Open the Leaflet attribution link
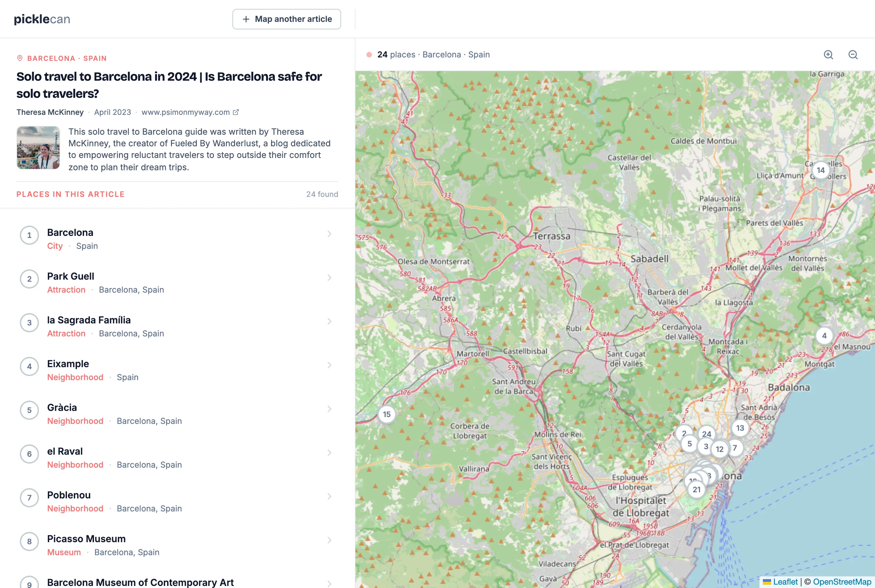The height and width of the screenshot is (588, 875). tap(785, 582)
